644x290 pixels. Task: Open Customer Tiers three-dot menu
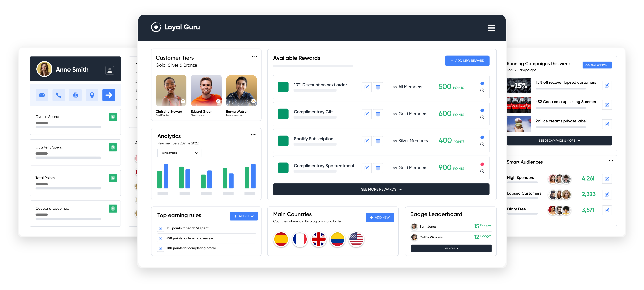tap(254, 56)
